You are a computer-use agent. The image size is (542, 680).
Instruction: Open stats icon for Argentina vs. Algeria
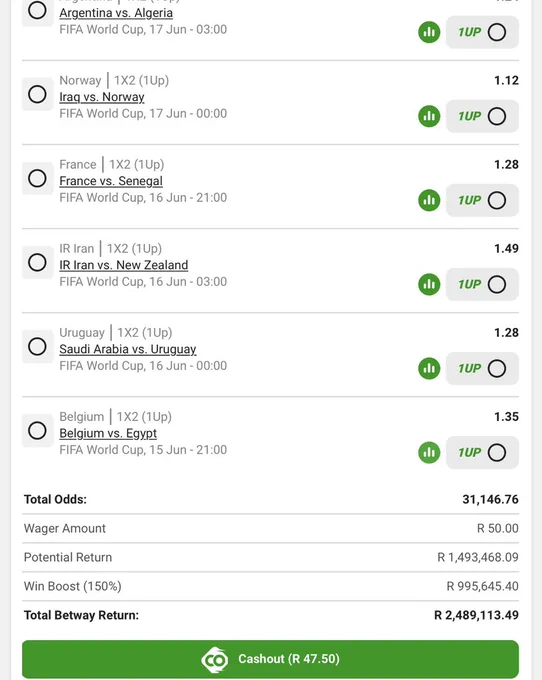tap(429, 32)
